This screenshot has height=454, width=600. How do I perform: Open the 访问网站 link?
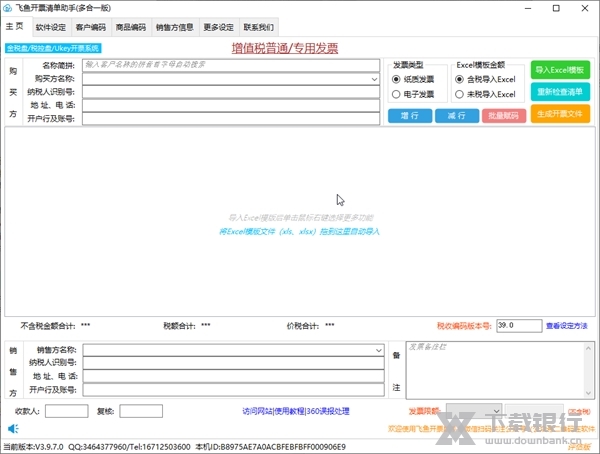point(258,411)
